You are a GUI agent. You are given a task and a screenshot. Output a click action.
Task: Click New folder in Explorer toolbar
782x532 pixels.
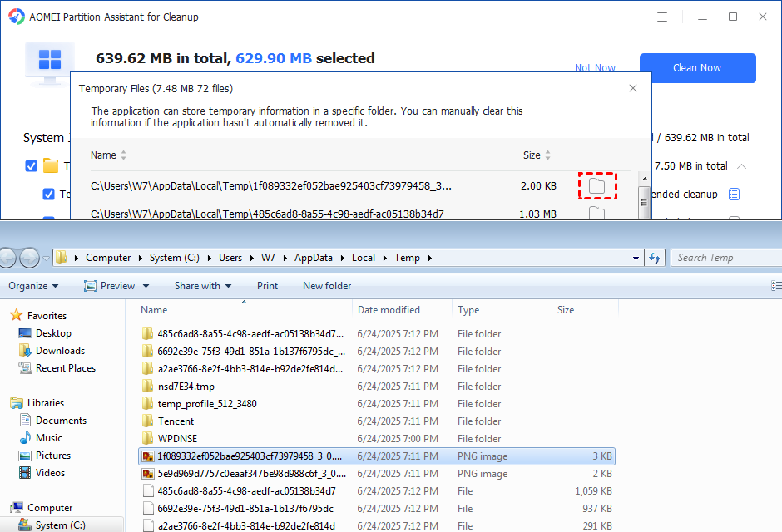[327, 286]
